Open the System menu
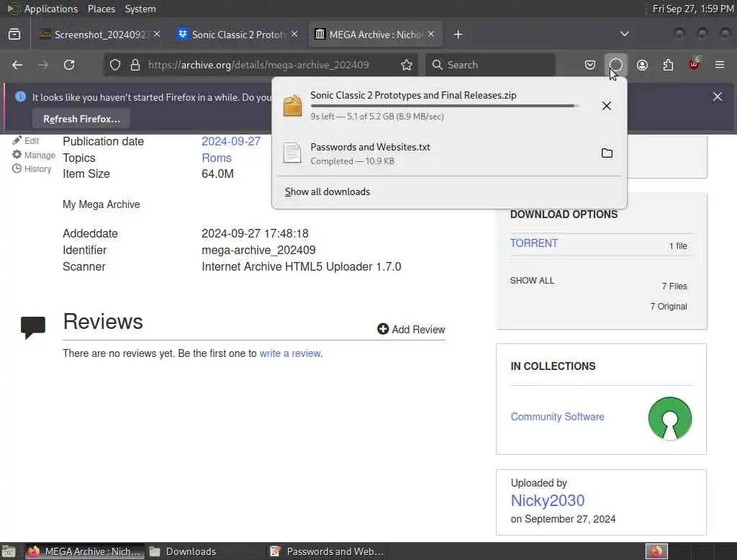This screenshot has width=737, height=560. tap(140, 9)
